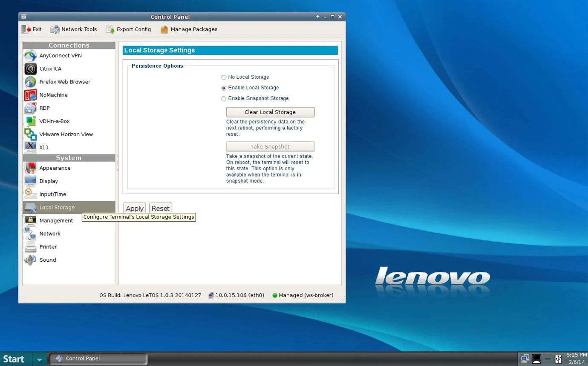Select the Enable Snapshot Storage option
This screenshot has width=588, height=366.
point(224,98)
